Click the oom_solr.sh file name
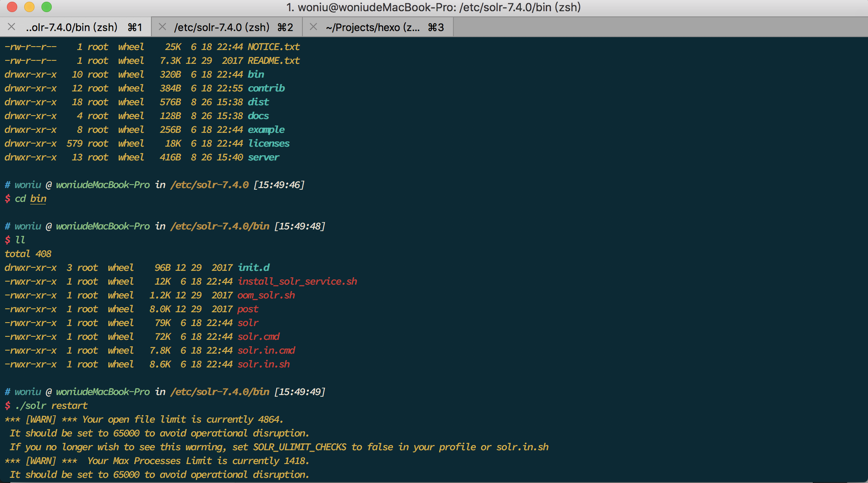 click(266, 295)
